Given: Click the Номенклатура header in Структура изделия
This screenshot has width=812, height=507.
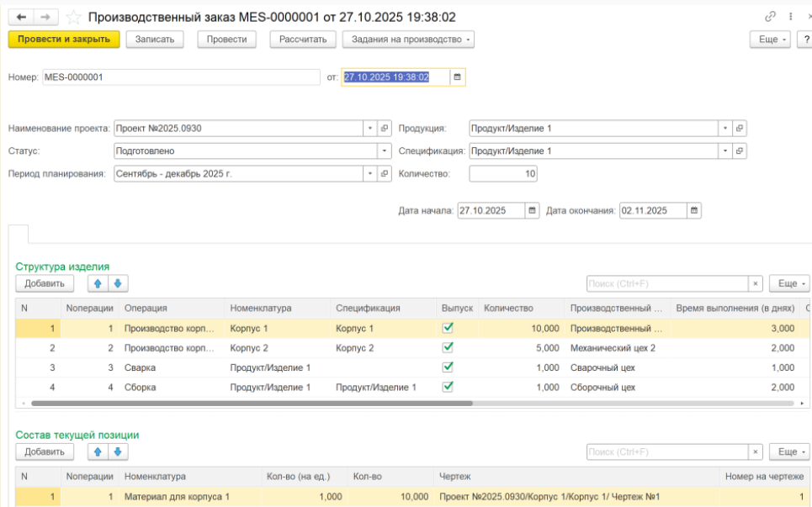Looking at the screenshot, I should coord(277,309).
